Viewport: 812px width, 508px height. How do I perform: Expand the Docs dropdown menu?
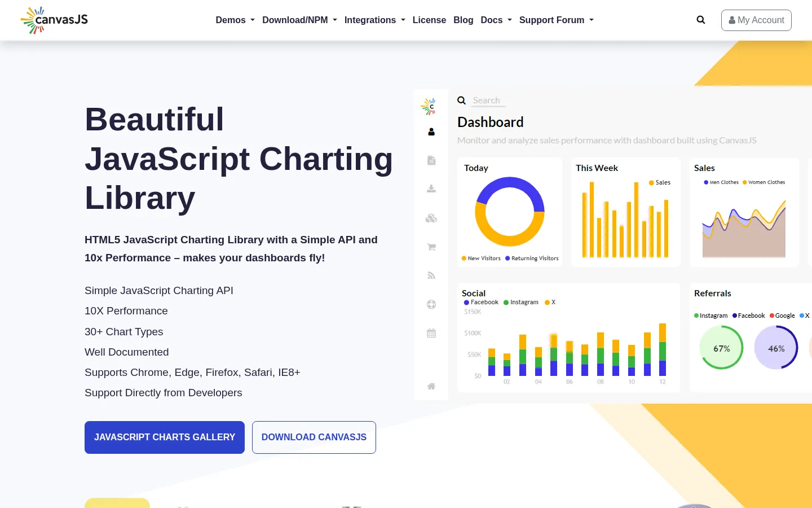coord(496,20)
